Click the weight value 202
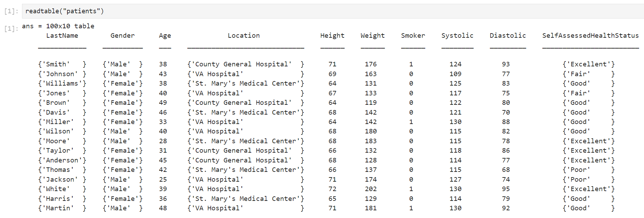This screenshot has width=644, height=218. tap(371, 189)
